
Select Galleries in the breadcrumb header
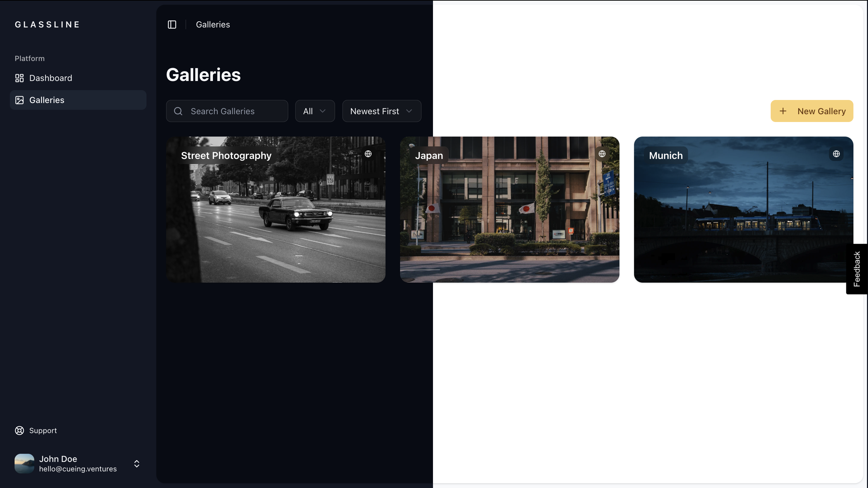[213, 24]
